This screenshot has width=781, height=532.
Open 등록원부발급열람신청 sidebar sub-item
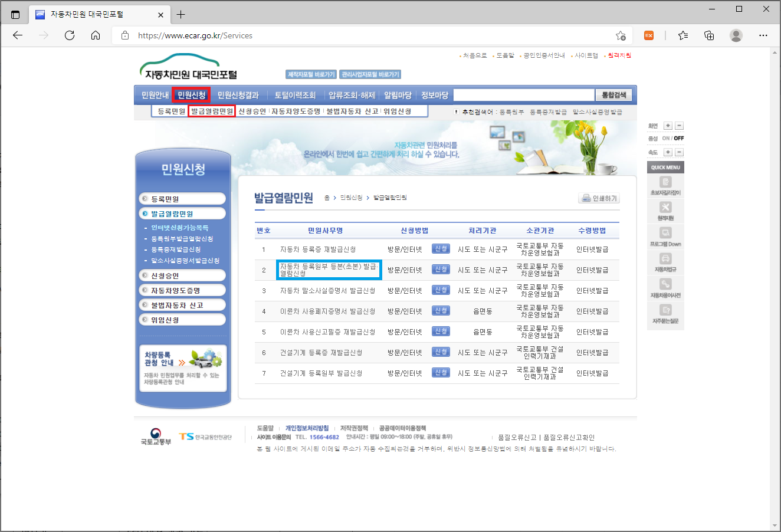(x=182, y=239)
